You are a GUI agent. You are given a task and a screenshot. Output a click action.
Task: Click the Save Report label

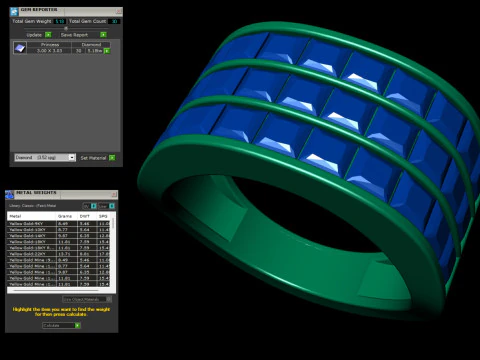74,35
